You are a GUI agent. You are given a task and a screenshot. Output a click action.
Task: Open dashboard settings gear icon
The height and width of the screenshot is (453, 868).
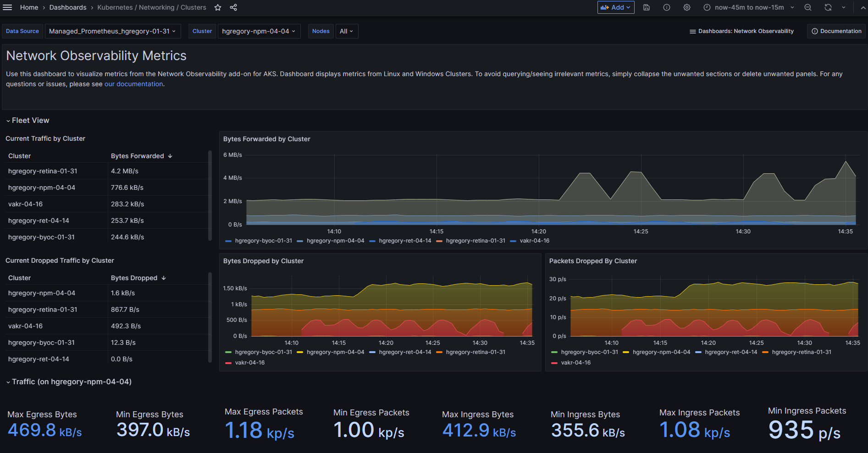pyautogui.click(x=687, y=7)
